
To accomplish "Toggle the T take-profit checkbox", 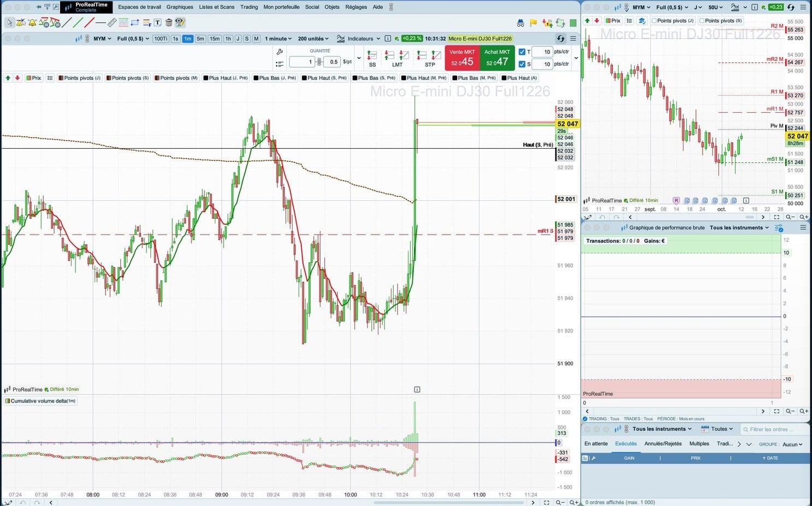I will 522,52.
